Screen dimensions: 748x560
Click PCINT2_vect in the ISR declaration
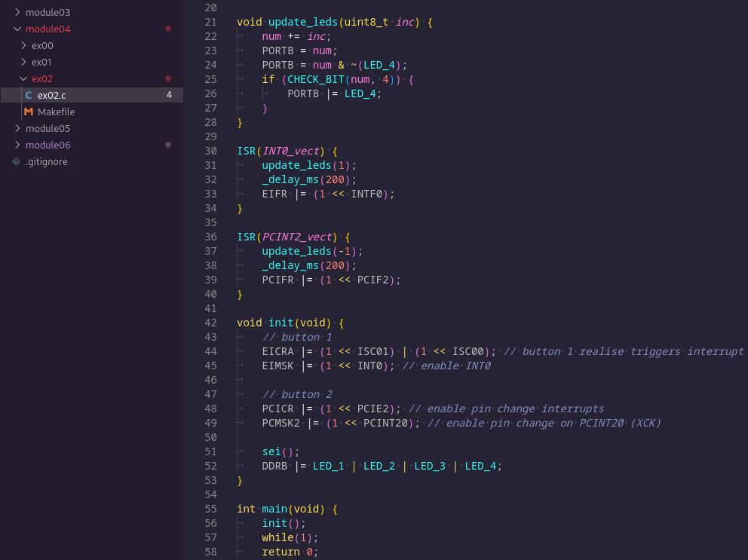(x=297, y=237)
